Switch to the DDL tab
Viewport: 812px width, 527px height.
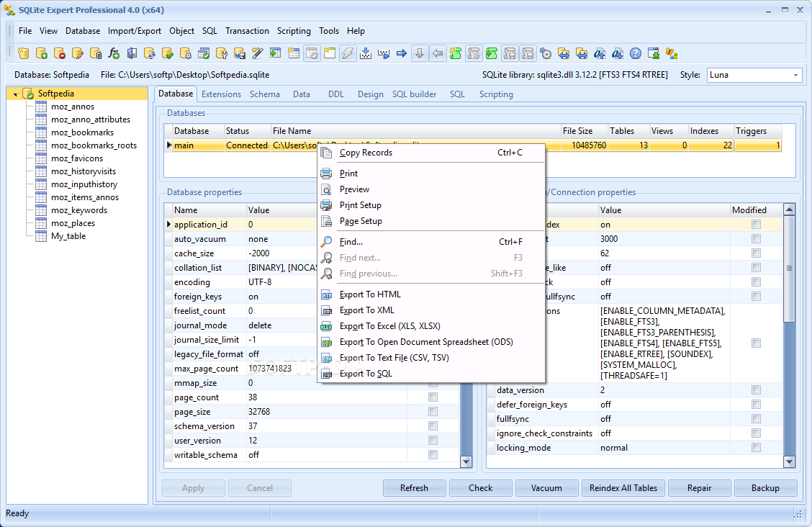coord(336,94)
